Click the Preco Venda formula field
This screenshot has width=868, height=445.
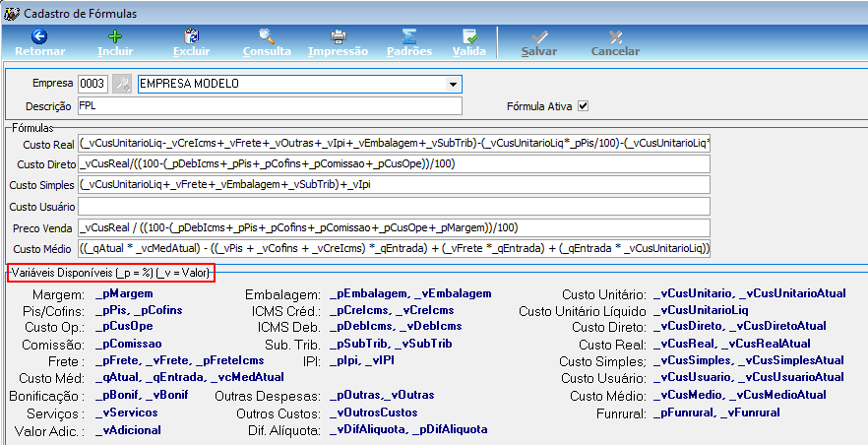click(394, 227)
